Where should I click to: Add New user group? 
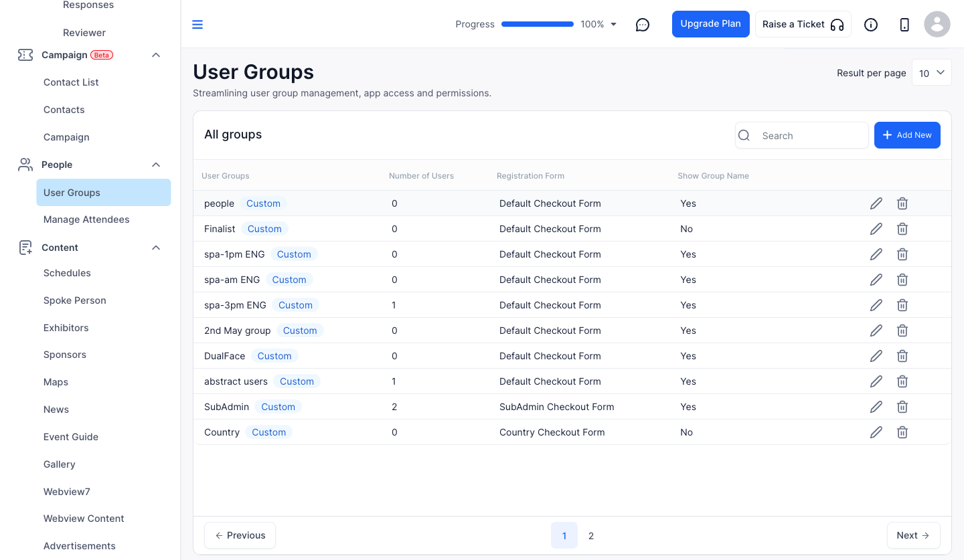(x=907, y=135)
